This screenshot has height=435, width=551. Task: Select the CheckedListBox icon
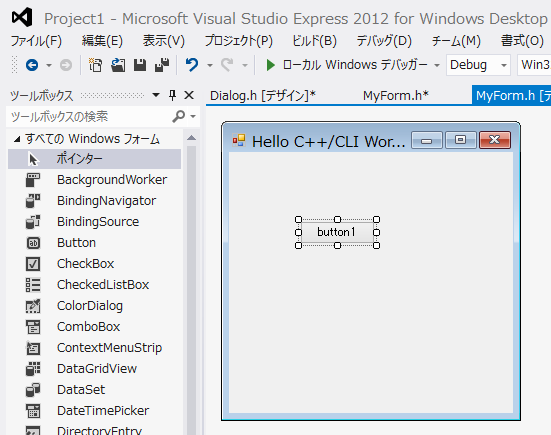[33, 285]
